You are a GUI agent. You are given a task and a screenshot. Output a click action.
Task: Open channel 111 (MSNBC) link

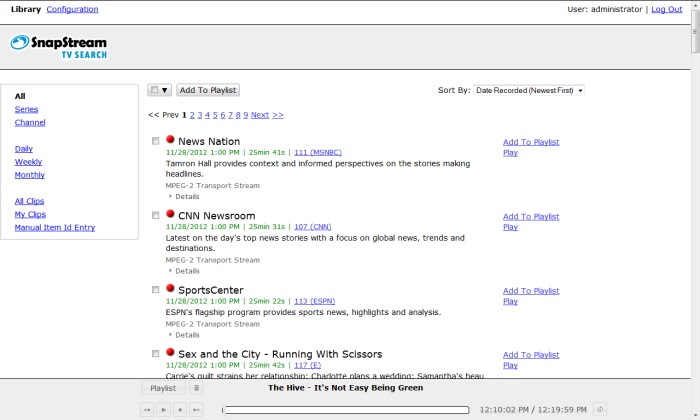318,153
